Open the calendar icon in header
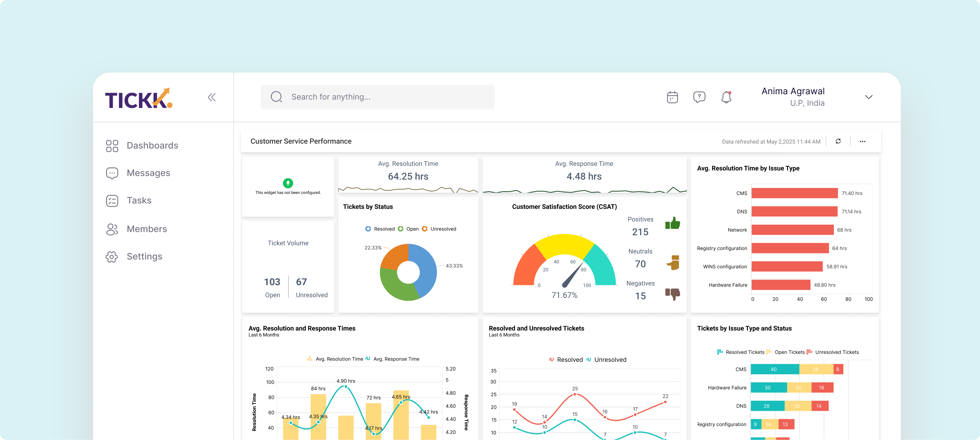The height and width of the screenshot is (440, 980). pos(672,97)
